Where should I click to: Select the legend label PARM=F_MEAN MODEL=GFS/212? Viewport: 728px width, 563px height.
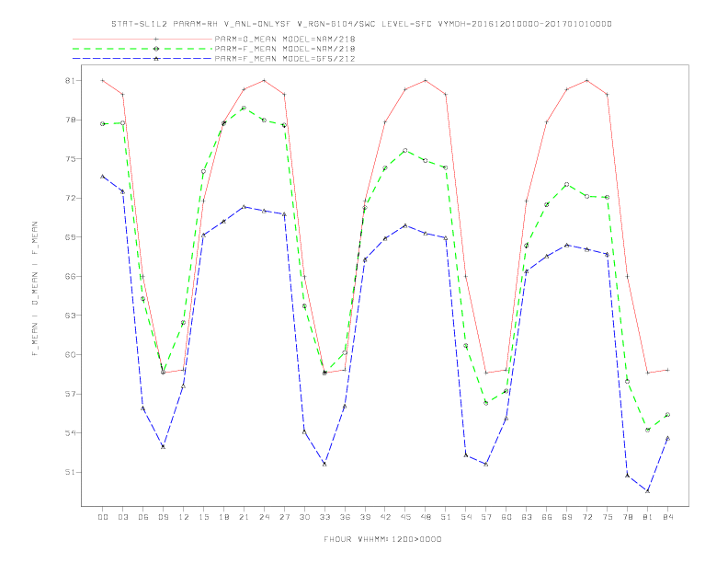click(285, 59)
